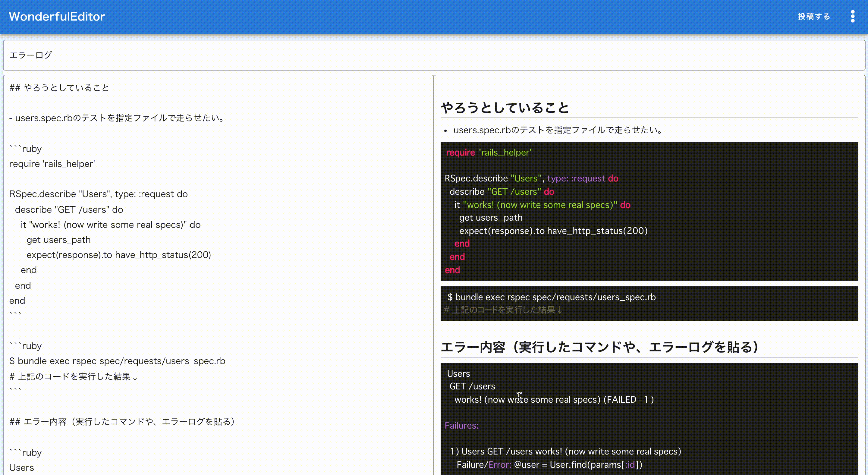Click preview line 'it "works! (now write some real specs)" do'
This screenshot has height=475, width=868.
pyautogui.click(x=542, y=205)
